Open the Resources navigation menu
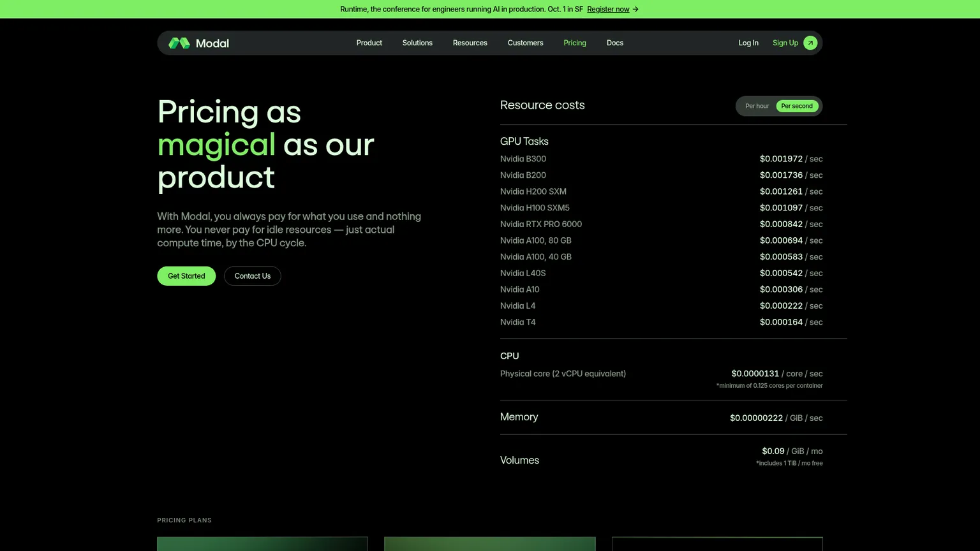This screenshot has width=980, height=551. click(470, 43)
